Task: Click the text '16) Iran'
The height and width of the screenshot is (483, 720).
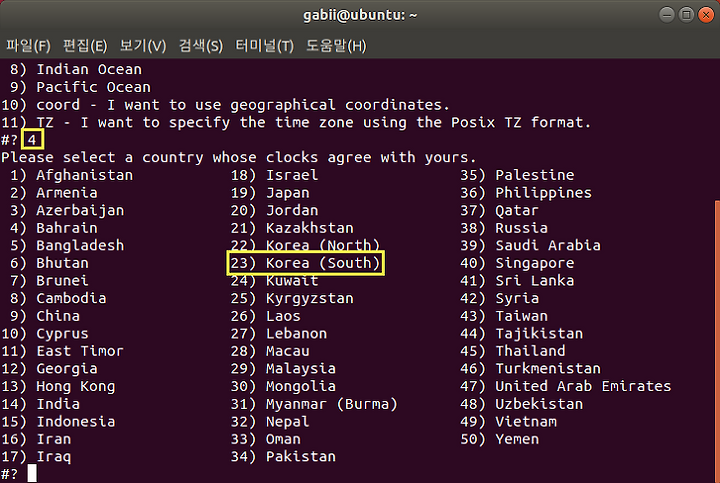Action: coord(36,439)
